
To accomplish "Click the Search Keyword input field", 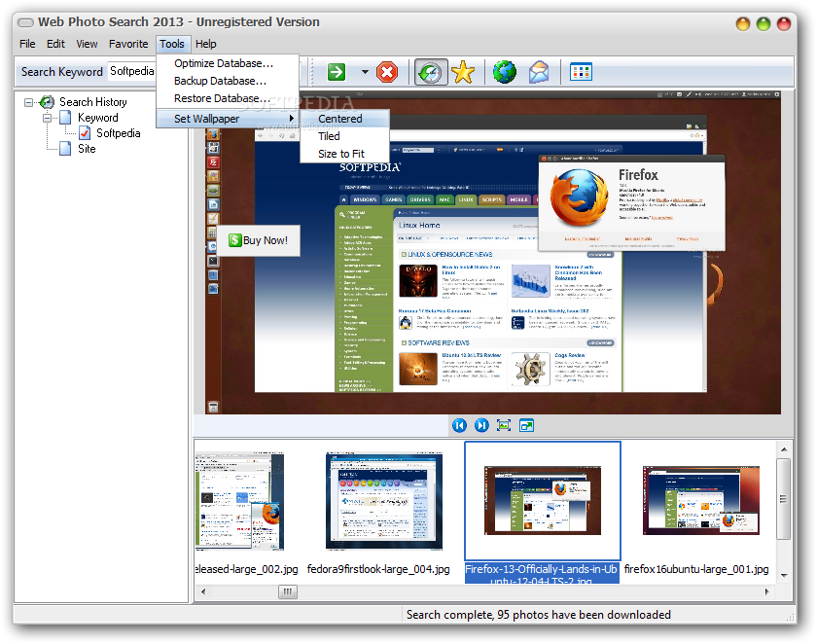I will tap(131, 71).
